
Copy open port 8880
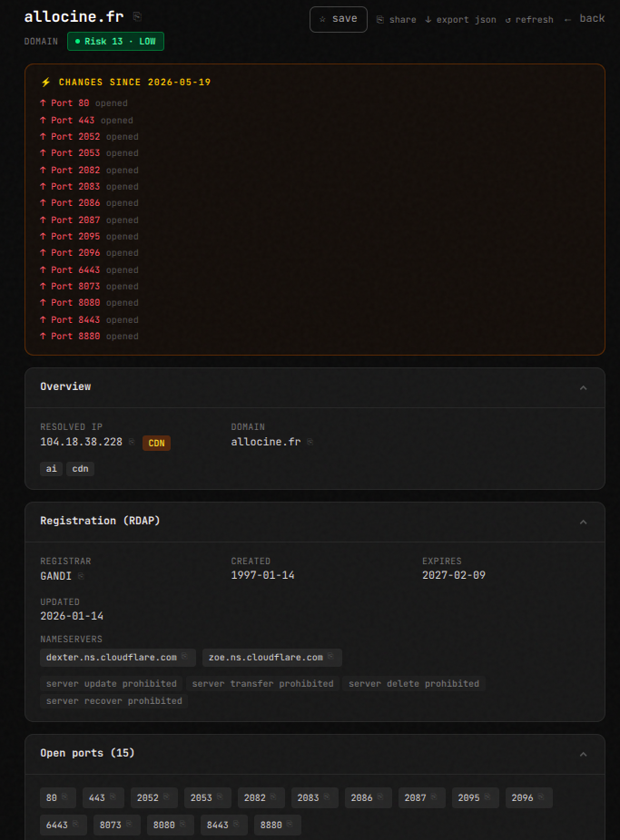coord(290,824)
